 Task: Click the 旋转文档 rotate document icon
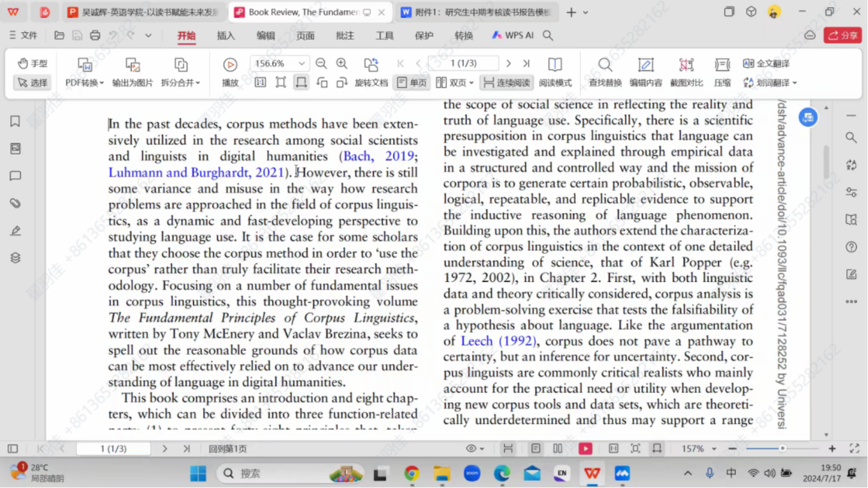pos(371,65)
